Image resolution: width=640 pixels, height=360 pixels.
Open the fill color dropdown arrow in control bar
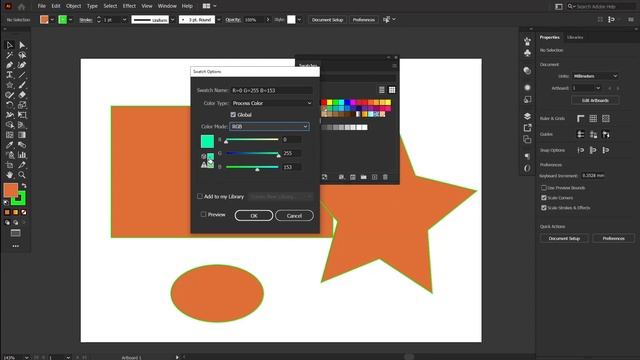[52, 20]
